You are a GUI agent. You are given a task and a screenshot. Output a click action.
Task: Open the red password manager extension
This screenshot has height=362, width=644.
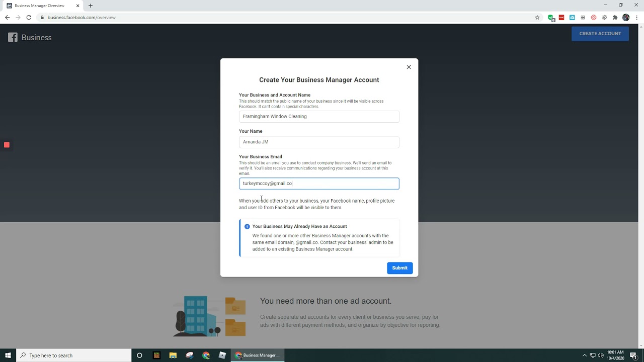[x=561, y=18]
